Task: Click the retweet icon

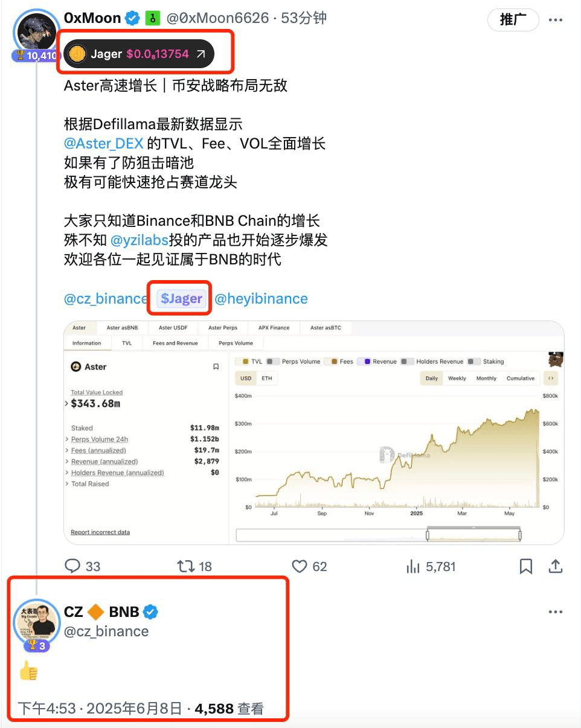Action: click(x=185, y=566)
